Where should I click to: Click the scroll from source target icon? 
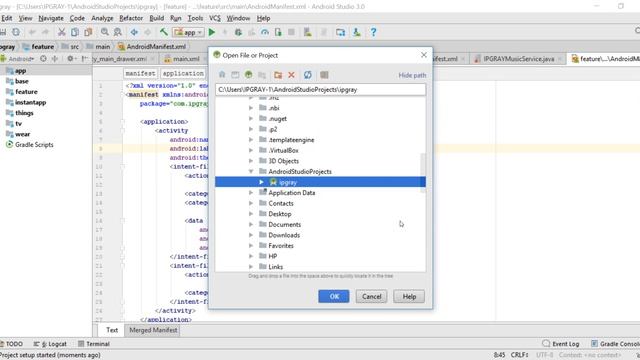[43, 59]
